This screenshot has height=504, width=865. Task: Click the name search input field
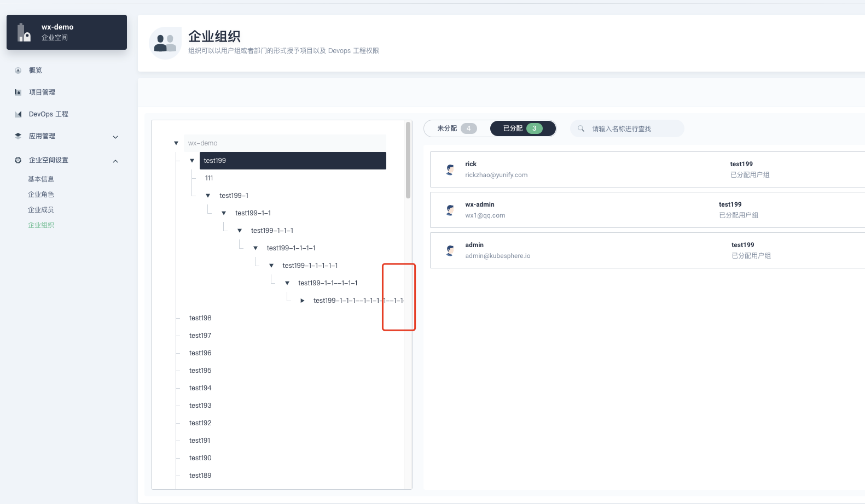[x=627, y=128]
